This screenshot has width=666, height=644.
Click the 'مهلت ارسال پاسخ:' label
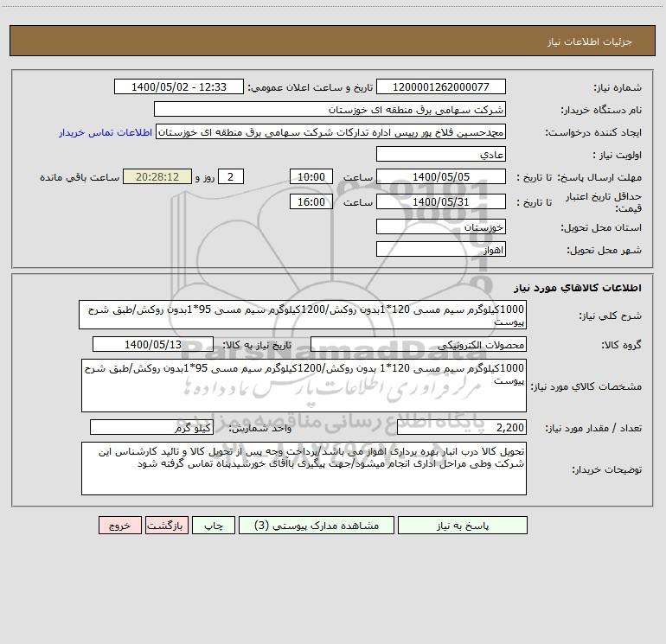tap(599, 177)
